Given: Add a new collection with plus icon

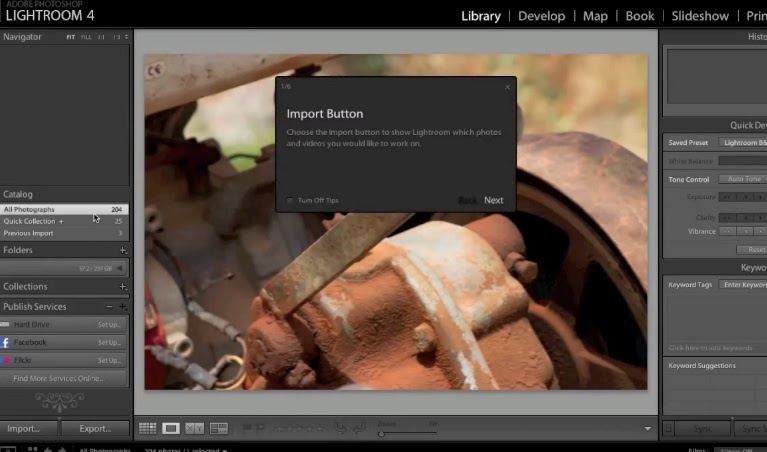Looking at the screenshot, I should coord(123,287).
